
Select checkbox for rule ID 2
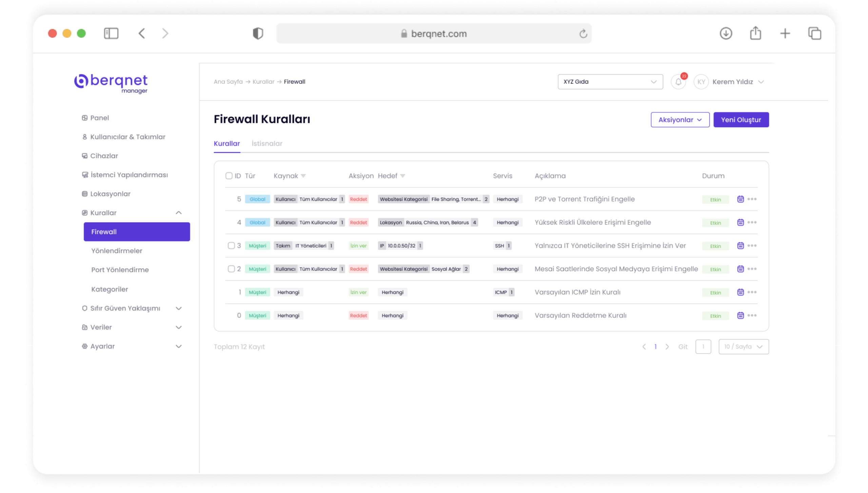point(231,269)
